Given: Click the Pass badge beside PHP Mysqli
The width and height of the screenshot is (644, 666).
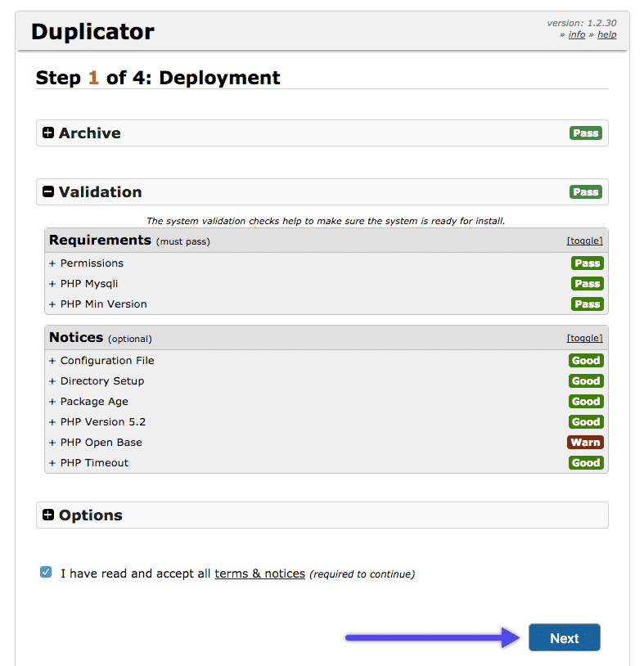Looking at the screenshot, I should point(587,284).
